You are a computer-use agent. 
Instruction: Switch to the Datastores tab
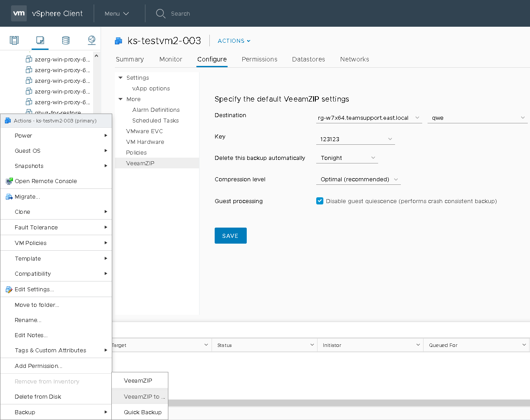tap(308, 59)
